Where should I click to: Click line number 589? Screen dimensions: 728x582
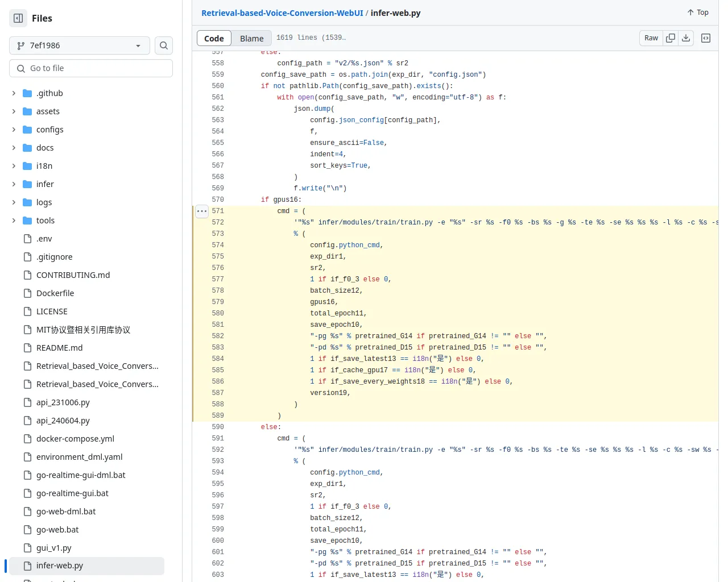point(218,415)
